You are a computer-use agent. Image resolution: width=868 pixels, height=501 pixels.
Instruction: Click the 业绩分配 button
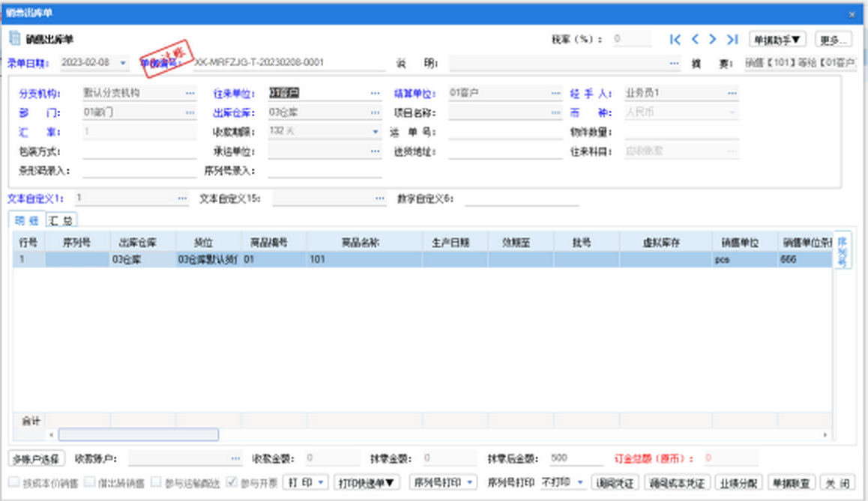[738, 483]
